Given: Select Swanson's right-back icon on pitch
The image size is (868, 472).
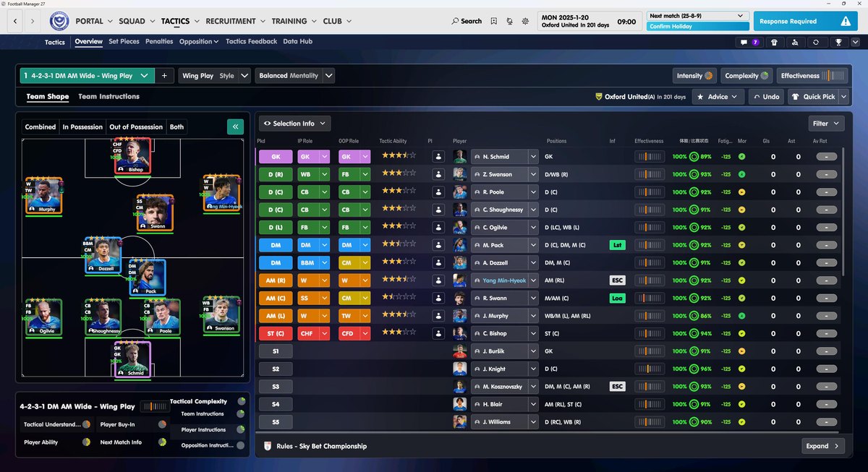Looking at the screenshot, I should [x=221, y=314].
